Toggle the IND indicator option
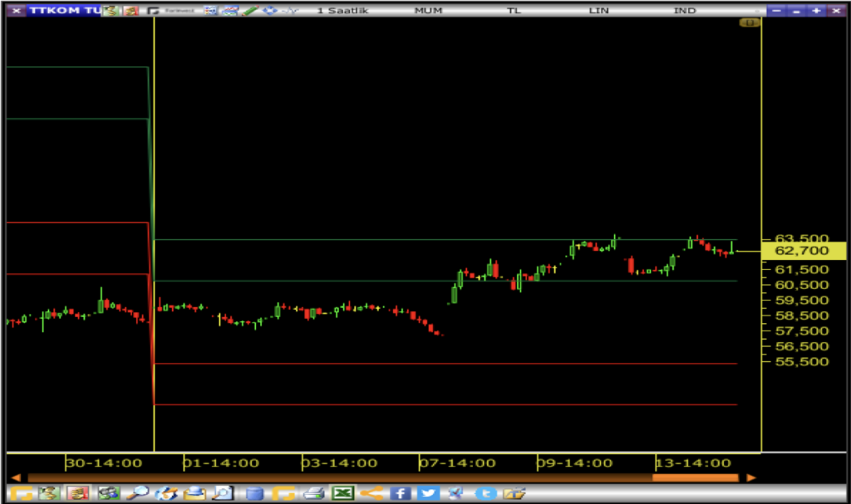This screenshot has width=851, height=504. 685,11
